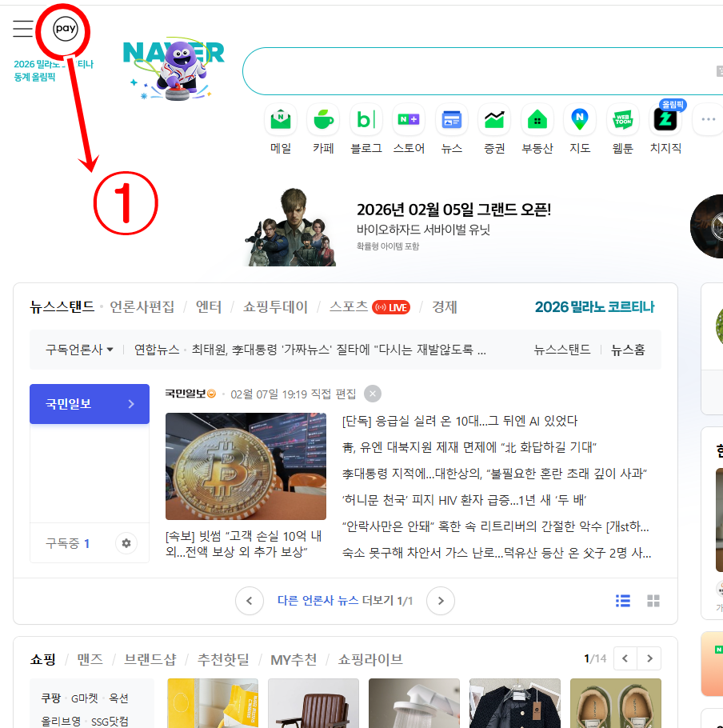Select the 언론사편집 tab

tap(142, 307)
